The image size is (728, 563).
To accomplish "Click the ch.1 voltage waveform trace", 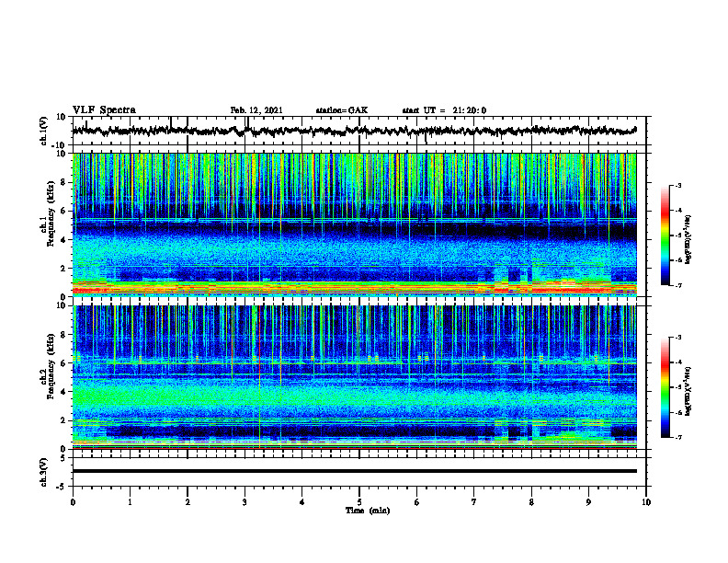I will (x=354, y=131).
